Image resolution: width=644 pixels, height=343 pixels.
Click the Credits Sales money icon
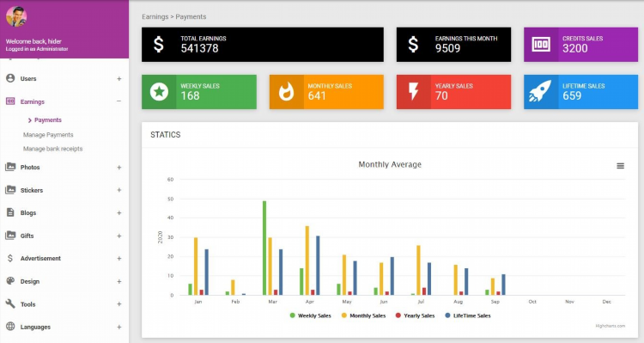click(x=540, y=45)
